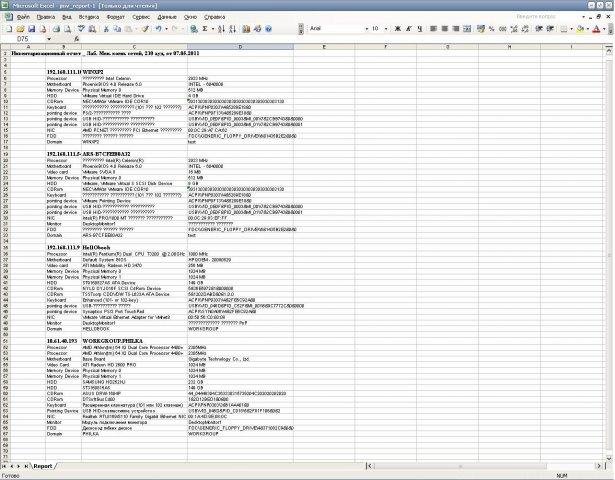Screen dimensions: 615x480
Task: Launch the Chart Wizard icon
Action: pyautogui.click(x=246, y=29)
